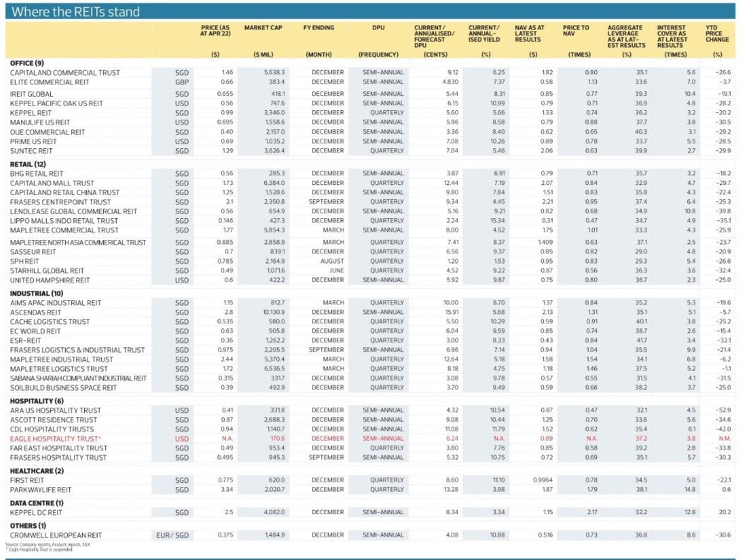Select the 'DATA CENTRE (1)' section heading
751x560 pixels.
(37, 503)
